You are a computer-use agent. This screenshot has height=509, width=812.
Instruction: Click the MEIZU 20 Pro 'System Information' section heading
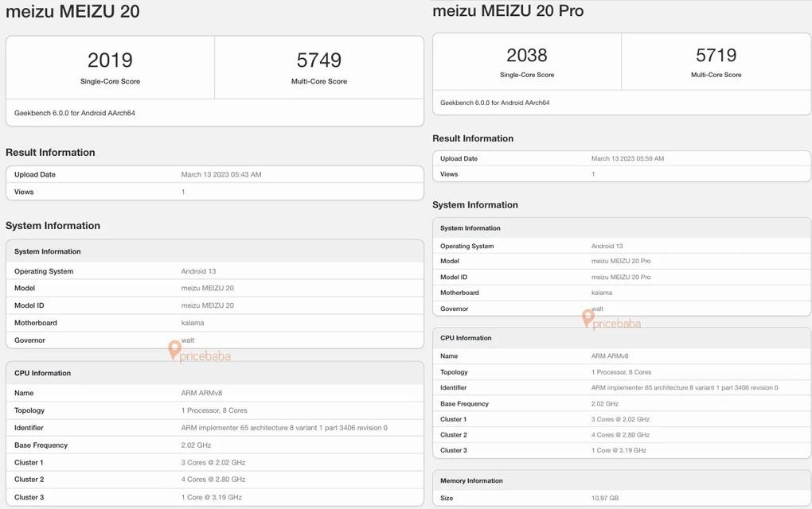coord(475,205)
